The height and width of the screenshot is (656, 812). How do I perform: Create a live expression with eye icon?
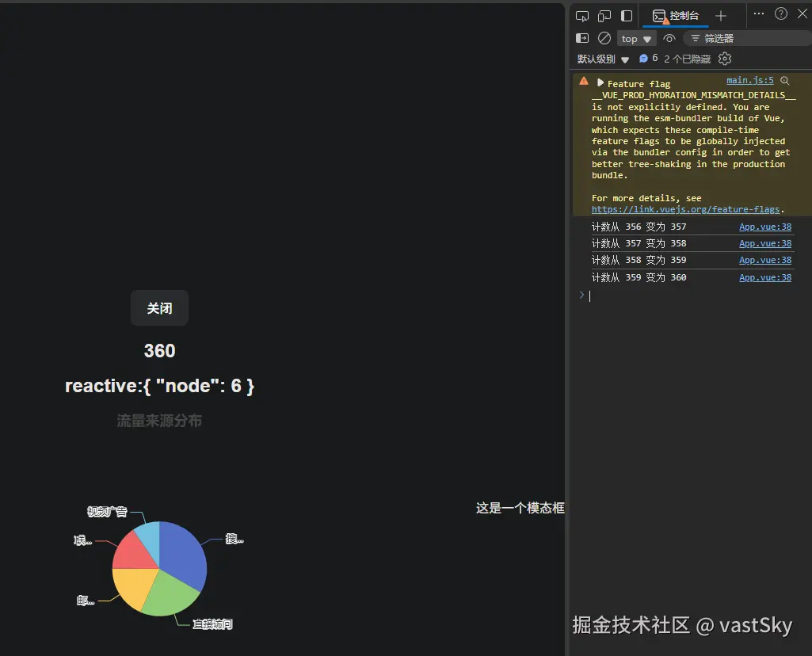tap(669, 38)
